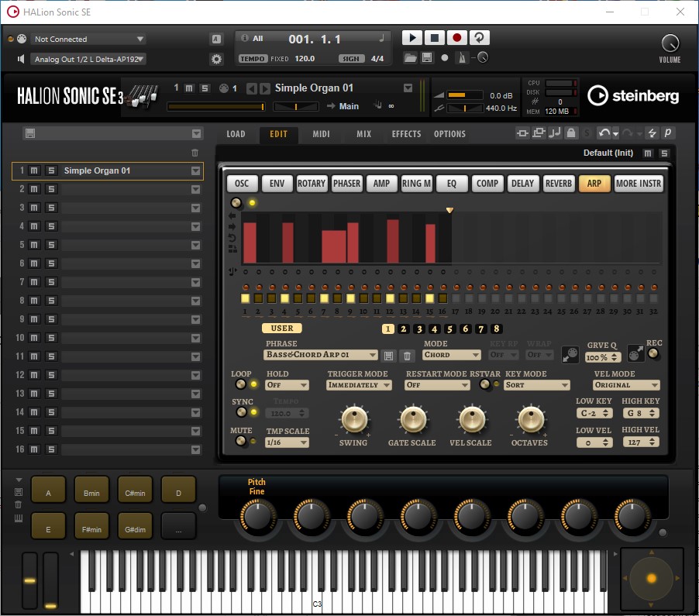This screenshot has width=699, height=616.
Task: Click the master Volume knob
Action: [670, 43]
